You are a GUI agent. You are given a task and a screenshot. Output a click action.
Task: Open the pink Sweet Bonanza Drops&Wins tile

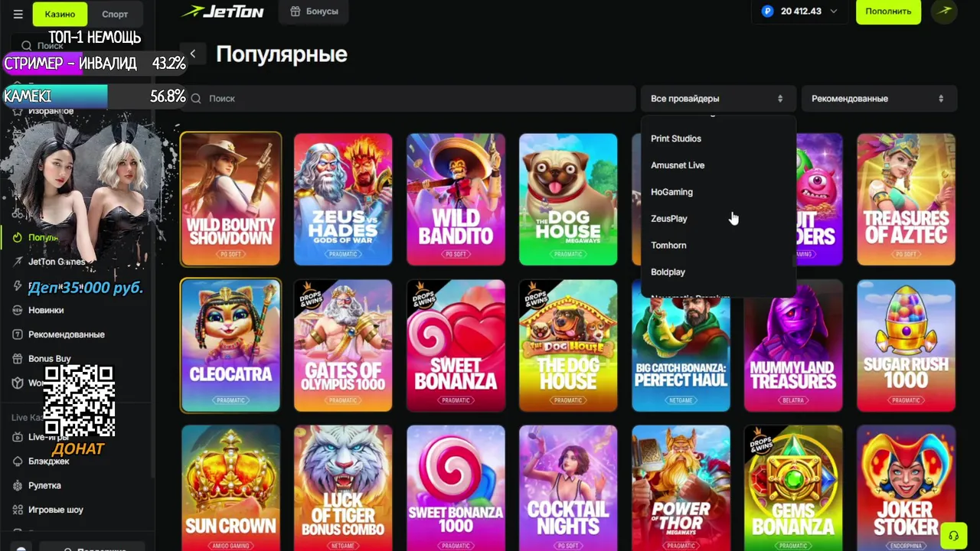pyautogui.click(x=456, y=345)
